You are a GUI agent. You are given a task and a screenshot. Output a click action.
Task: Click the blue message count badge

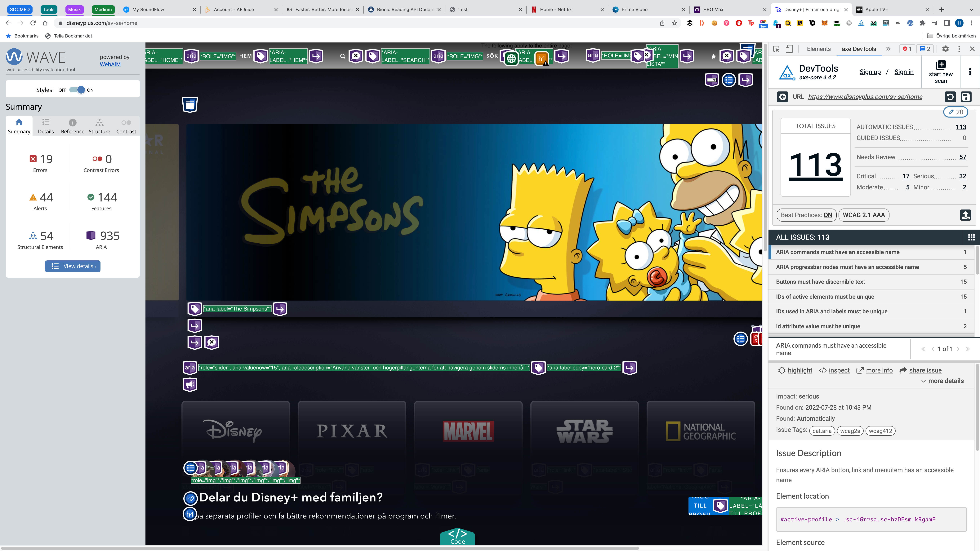pos(925,49)
